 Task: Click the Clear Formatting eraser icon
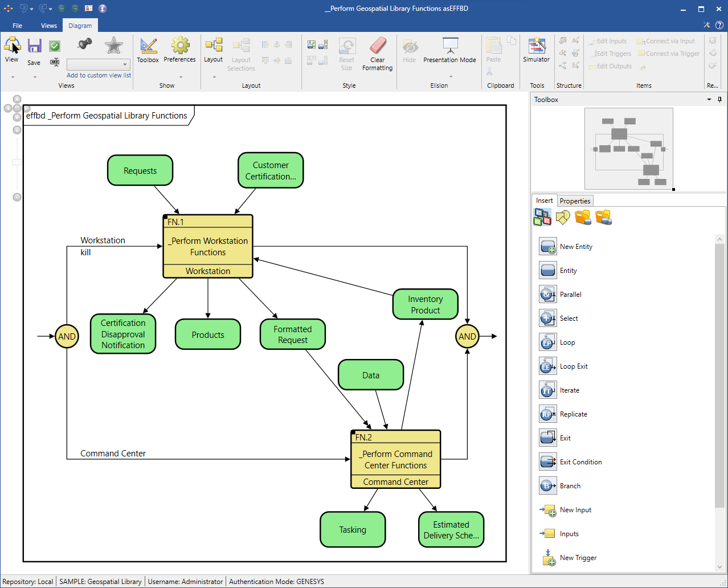(377, 47)
